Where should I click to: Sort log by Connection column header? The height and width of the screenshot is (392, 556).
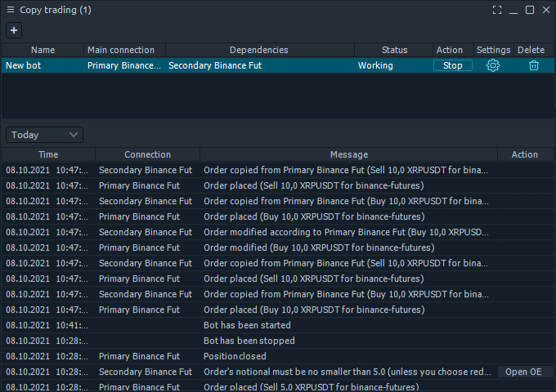click(147, 154)
